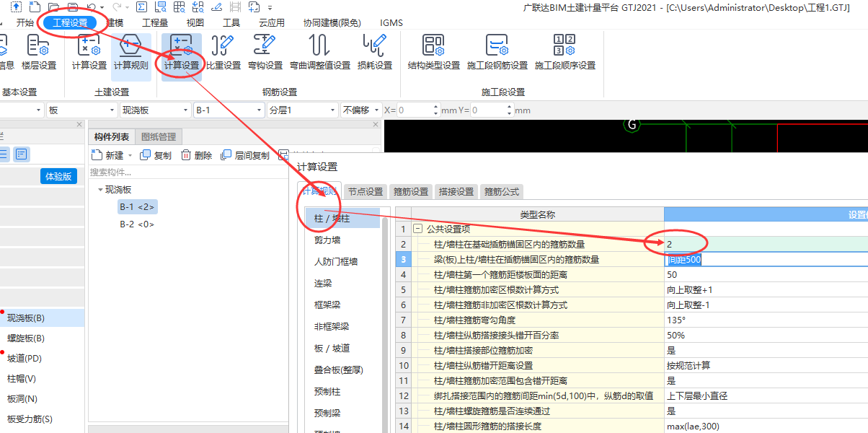Click the 搜索构件 search field

(187, 172)
